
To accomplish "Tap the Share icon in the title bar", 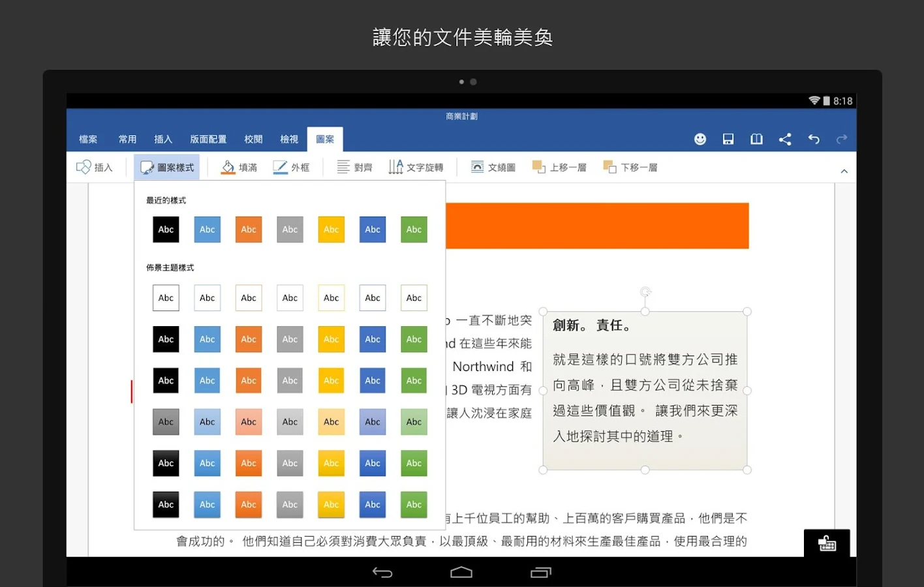I will [x=785, y=139].
